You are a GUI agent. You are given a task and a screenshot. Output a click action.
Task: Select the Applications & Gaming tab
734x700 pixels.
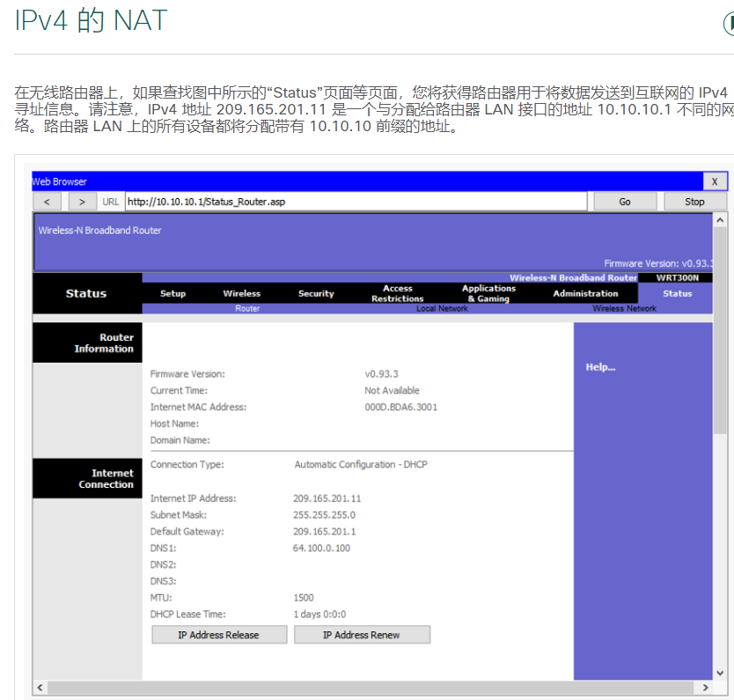pos(488,293)
